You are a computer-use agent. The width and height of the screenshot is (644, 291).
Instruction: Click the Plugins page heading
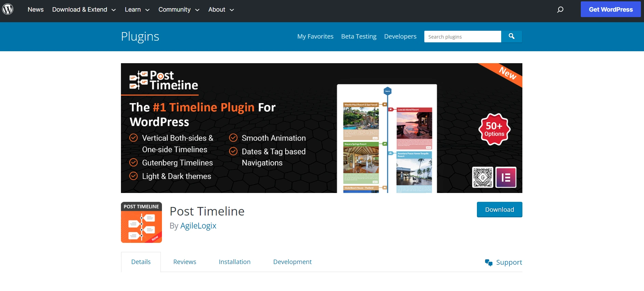pos(140,37)
